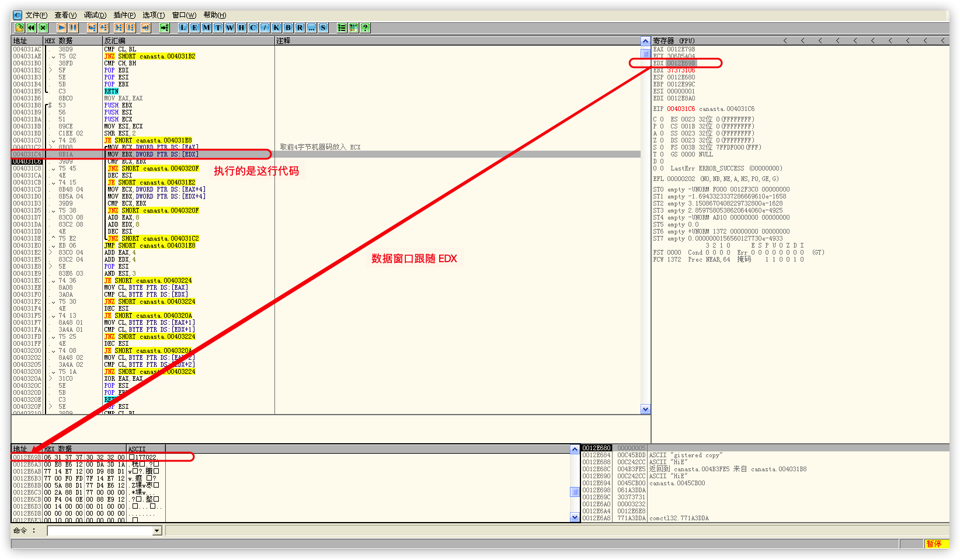Viewport: 960px width, 560px height.
Task: Click the 寄存器 (FPU) header to switch view
Action: 674,41
